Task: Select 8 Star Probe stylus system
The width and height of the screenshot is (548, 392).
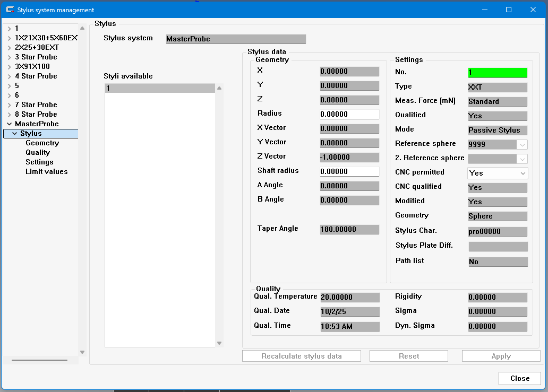Action: pyautogui.click(x=36, y=115)
